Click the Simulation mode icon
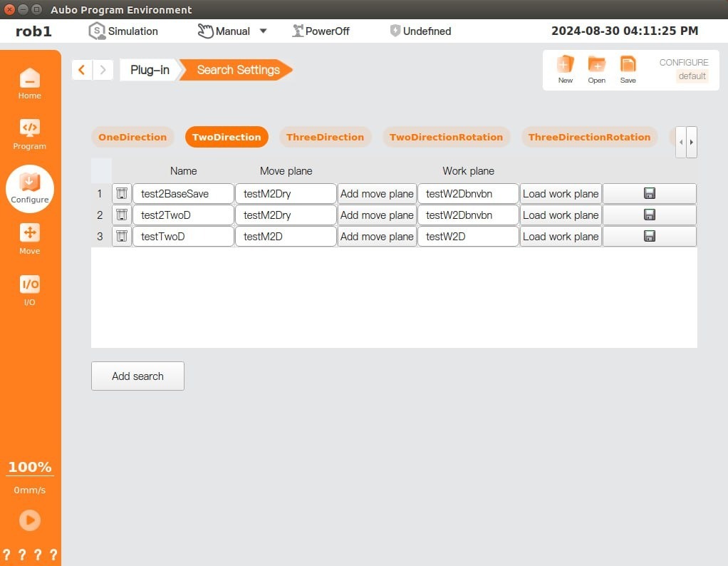Viewport: 728px width, 566px height. [97, 31]
